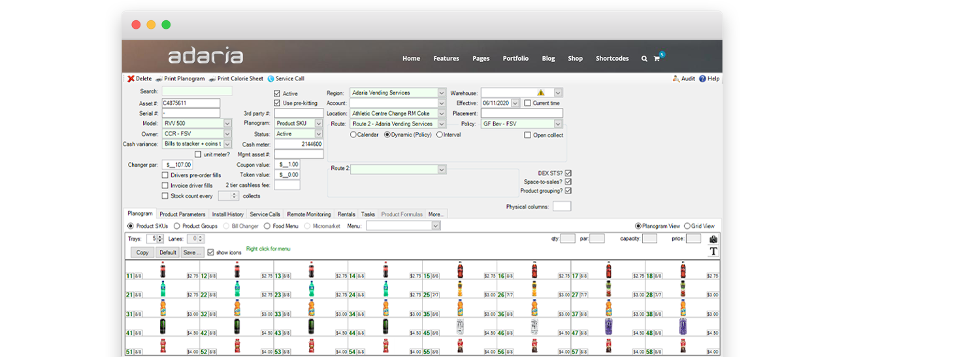This screenshot has height=357, width=980.
Task: Click the Print Calorie Sheet icon
Action: coord(212,78)
